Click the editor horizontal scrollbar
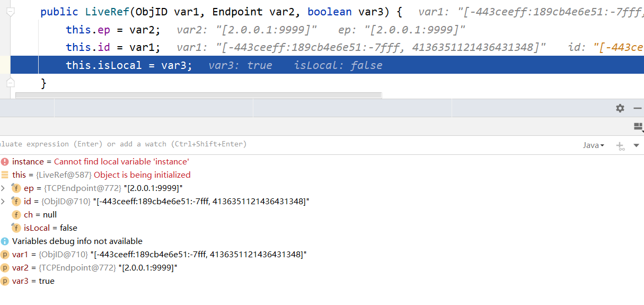Screen dimensions: 644x305 click(199, 95)
